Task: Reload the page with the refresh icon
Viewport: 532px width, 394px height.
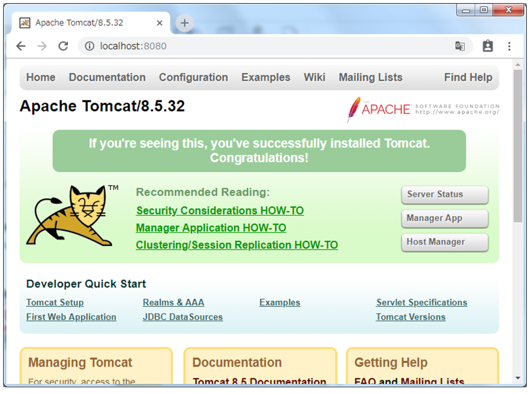Action: coord(63,46)
